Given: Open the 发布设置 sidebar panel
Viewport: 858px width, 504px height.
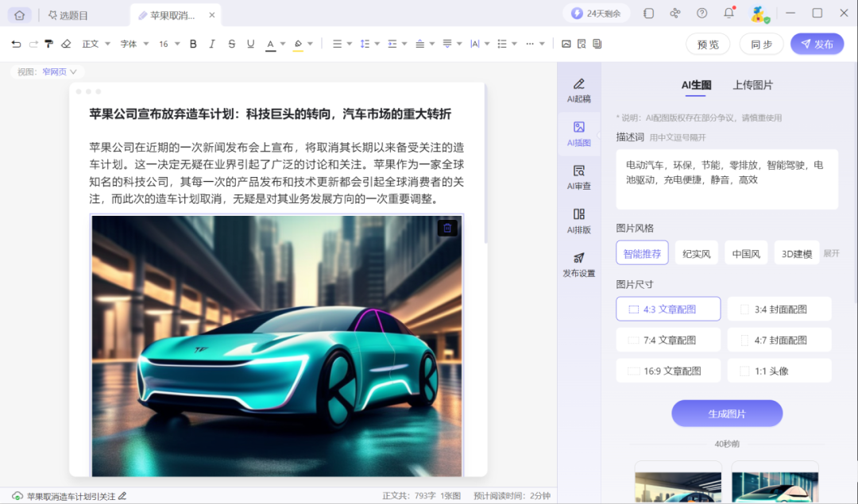Looking at the screenshot, I should pyautogui.click(x=579, y=264).
